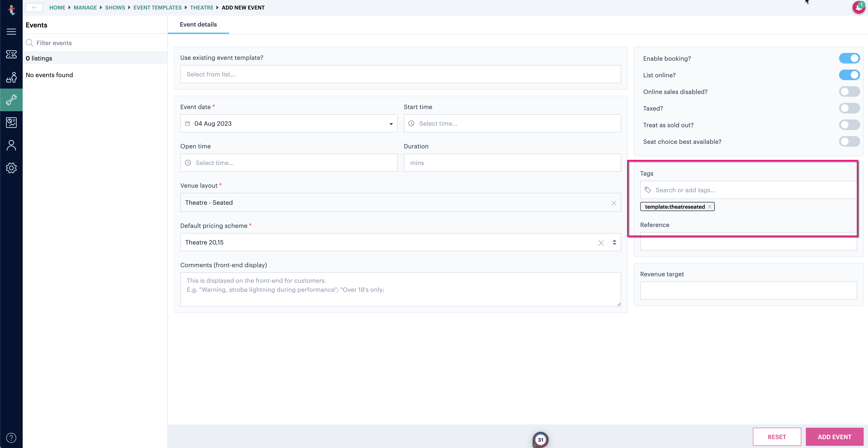Enable Online sales disabled switch
868x448 pixels.
(849, 91)
